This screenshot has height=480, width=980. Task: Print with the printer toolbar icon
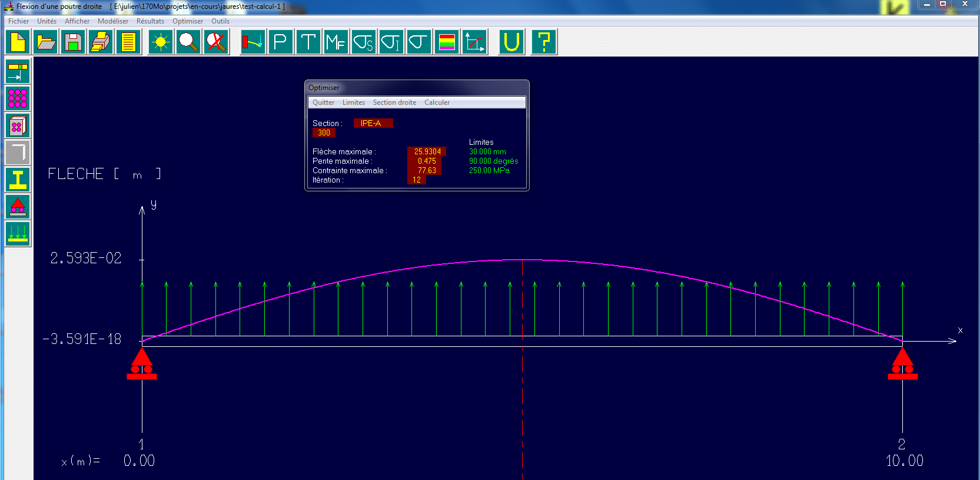101,42
